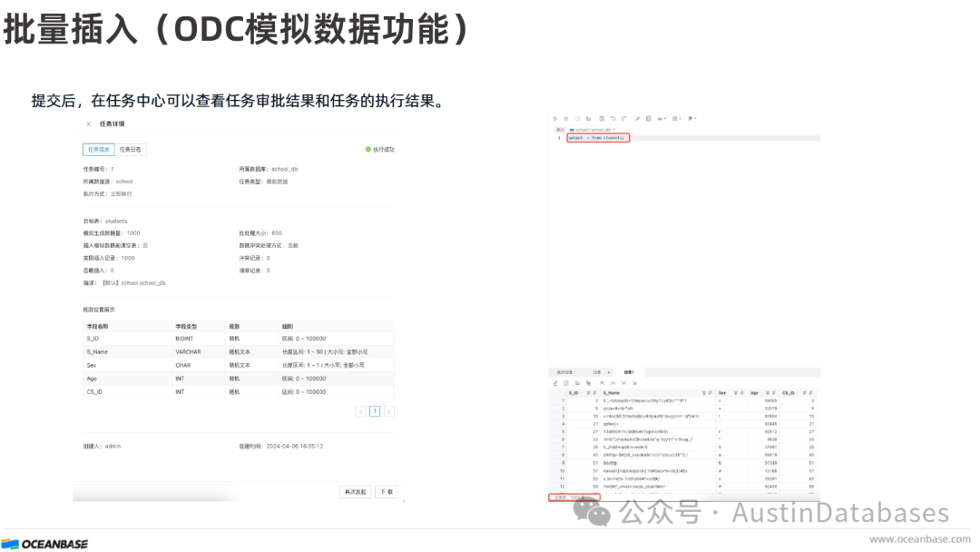This screenshot has height=552, width=980.
Task: Click filter icon in Sex column header
Action: [x=736, y=393]
